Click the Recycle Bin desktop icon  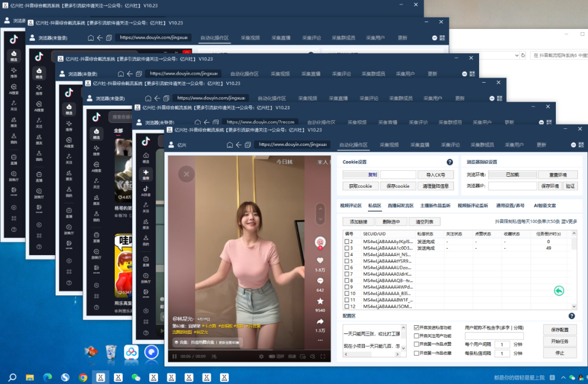pyautogui.click(x=111, y=352)
